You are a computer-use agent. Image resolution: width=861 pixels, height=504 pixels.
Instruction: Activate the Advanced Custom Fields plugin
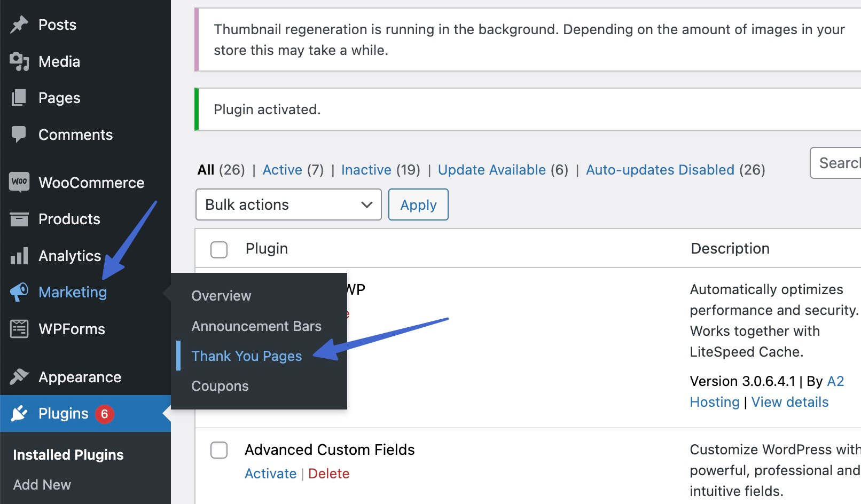pyautogui.click(x=270, y=474)
